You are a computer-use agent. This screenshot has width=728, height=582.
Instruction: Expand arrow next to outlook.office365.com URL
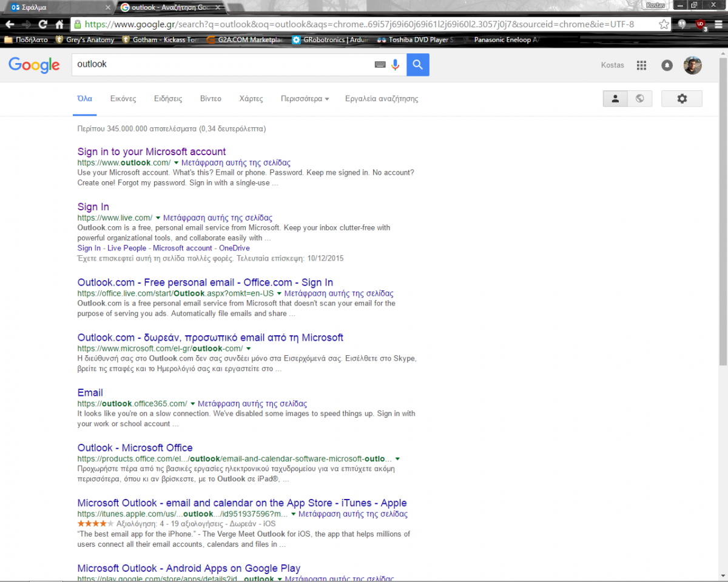192,404
